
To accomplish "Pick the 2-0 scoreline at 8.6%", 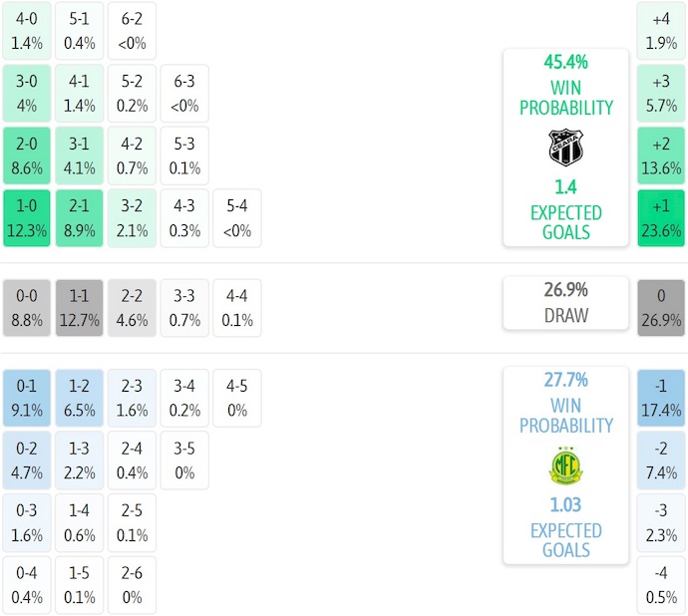I will tap(27, 155).
